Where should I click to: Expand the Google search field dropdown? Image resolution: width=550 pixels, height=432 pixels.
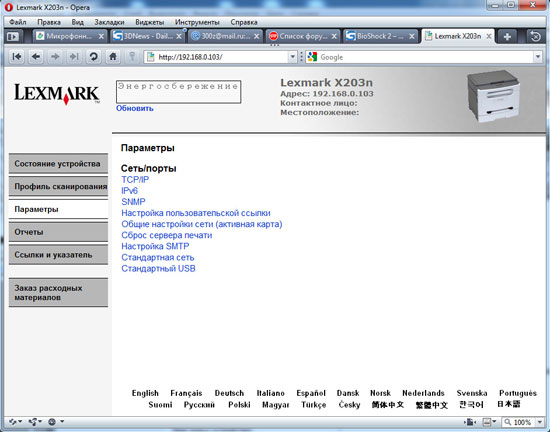pos(538,57)
